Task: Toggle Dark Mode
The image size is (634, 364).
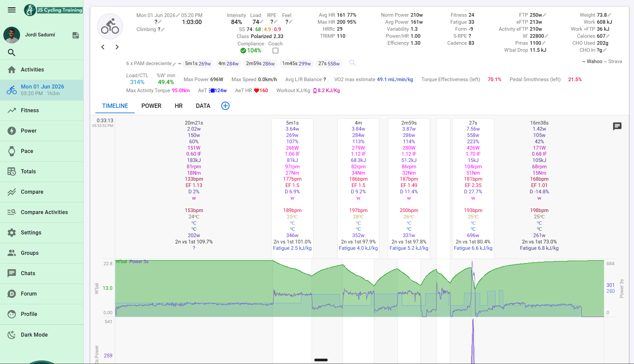Action: (x=42, y=335)
